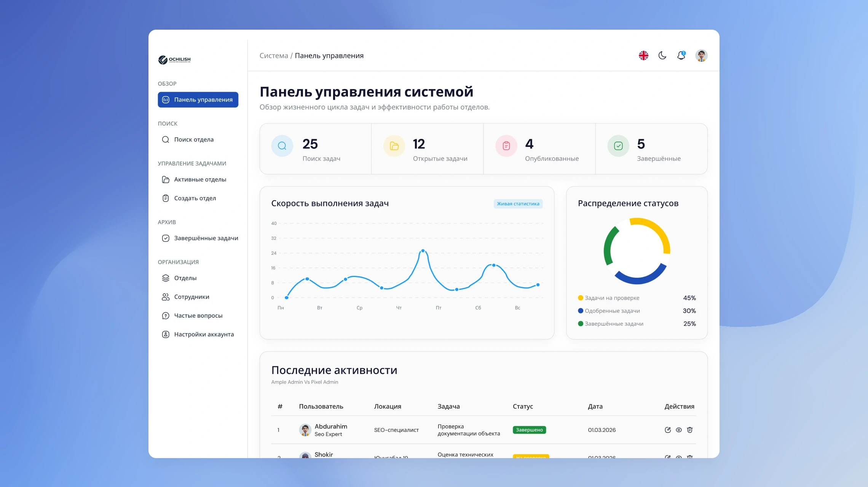Open Настройки аккаунта

(x=198, y=334)
